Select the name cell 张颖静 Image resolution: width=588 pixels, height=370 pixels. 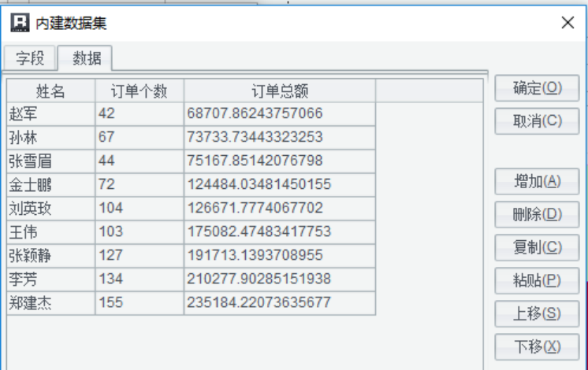pos(50,255)
